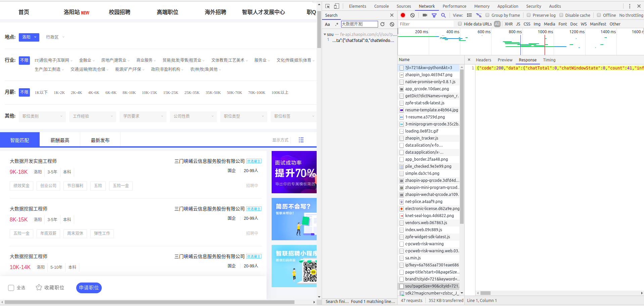Toggle the device toolbar icon
This screenshot has height=306, width=644.
[336, 6]
